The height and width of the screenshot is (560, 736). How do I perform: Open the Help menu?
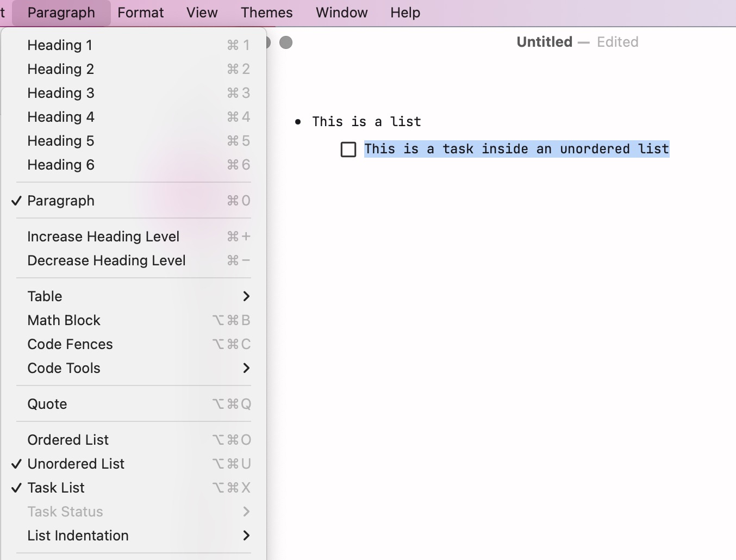coord(404,13)
